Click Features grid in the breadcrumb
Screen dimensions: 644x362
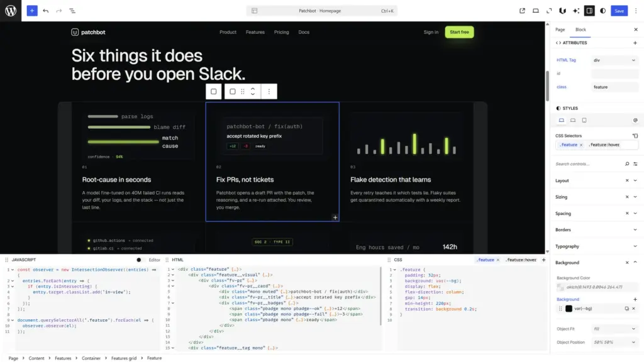coord(124,358)
